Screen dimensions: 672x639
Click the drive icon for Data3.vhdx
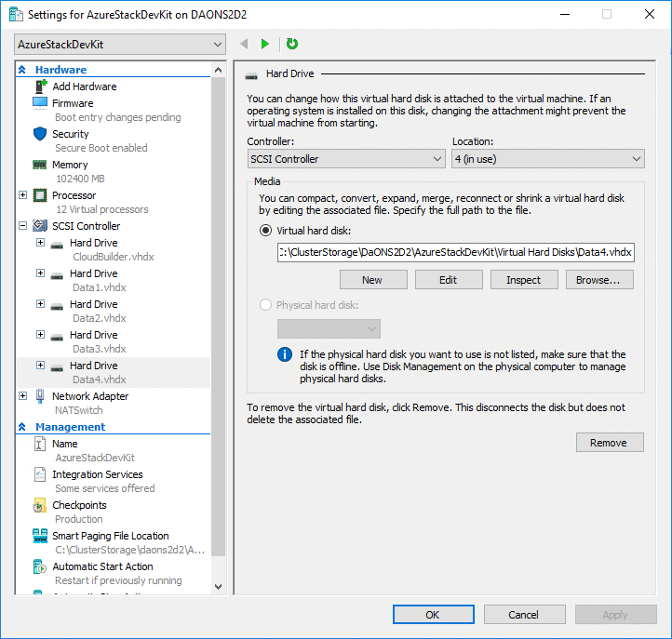57,338
